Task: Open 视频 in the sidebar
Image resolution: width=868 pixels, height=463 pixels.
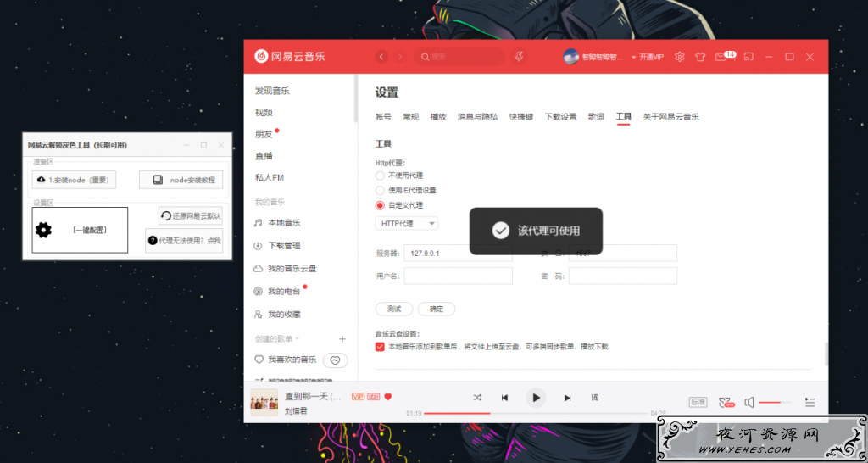Action: (x=264, y=113)
